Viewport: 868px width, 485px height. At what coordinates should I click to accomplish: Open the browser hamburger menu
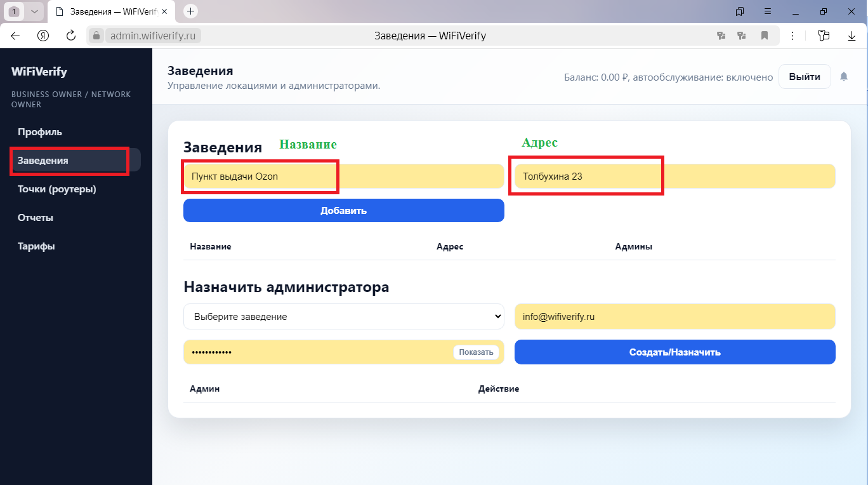(x=767, y=11)
